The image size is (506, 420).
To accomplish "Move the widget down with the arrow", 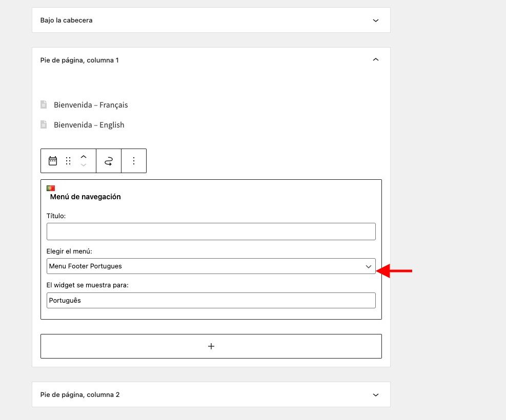I will (x=84, y=165).
